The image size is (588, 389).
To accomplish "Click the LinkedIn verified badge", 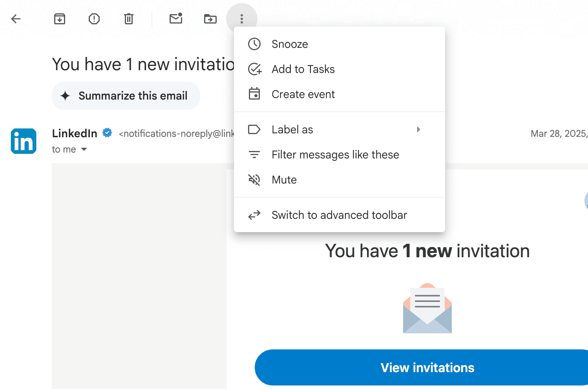I will (107, 133).
